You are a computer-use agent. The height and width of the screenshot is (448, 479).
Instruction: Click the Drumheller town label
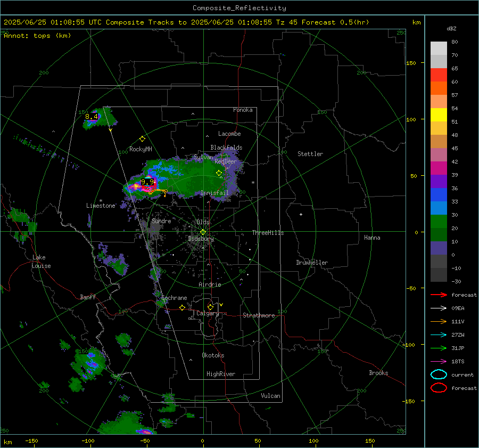click(x=312, y=263)
